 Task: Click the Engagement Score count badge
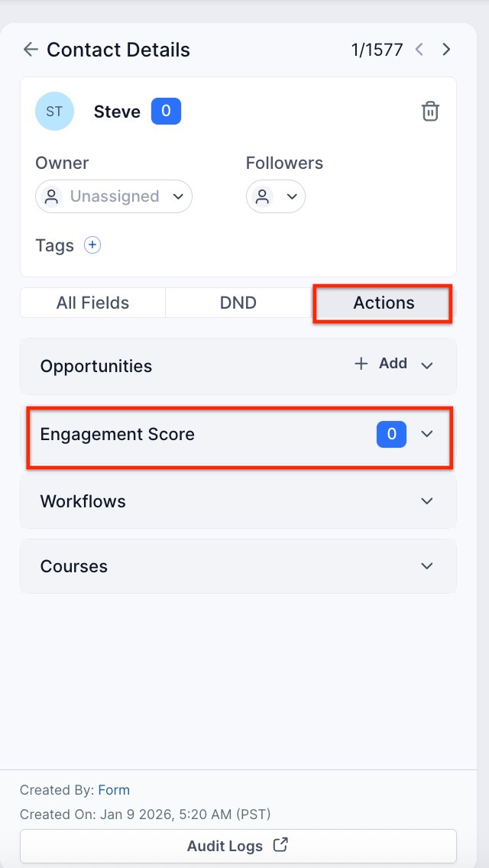[391, 434]
